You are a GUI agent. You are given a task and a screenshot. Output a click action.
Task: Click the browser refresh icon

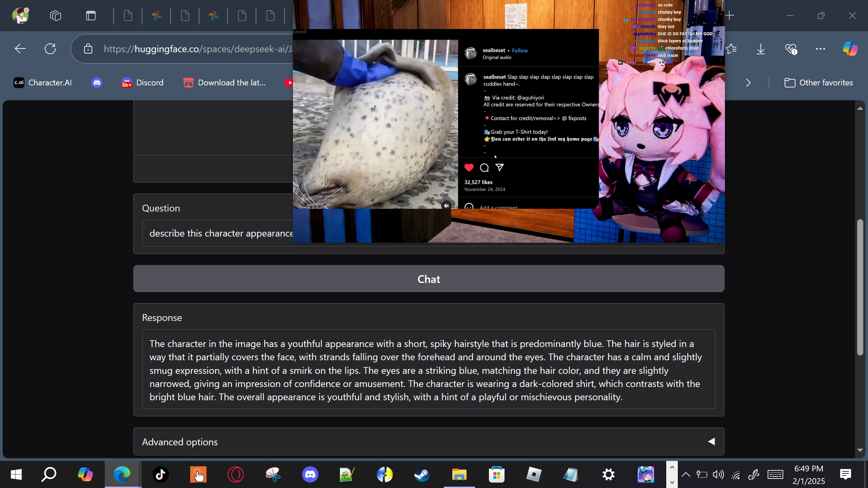tap(50, 49)
